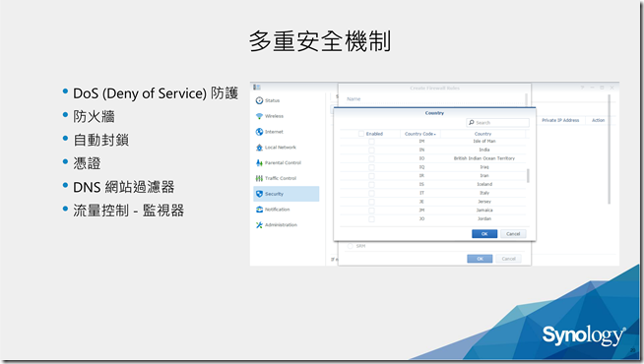Viewport: 644px width, 364px height.
Task: Click Cancel in Create Firewall Rules dialog
Action: tap(508, 259)
